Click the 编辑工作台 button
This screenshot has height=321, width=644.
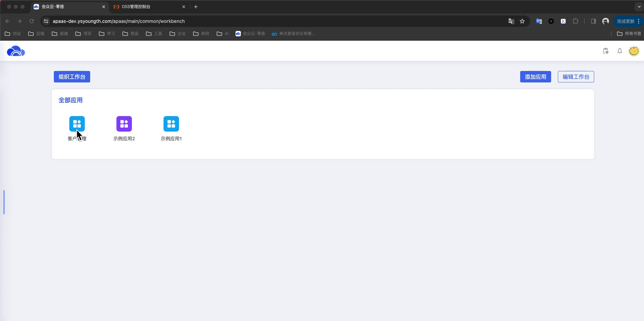(576, 77)
